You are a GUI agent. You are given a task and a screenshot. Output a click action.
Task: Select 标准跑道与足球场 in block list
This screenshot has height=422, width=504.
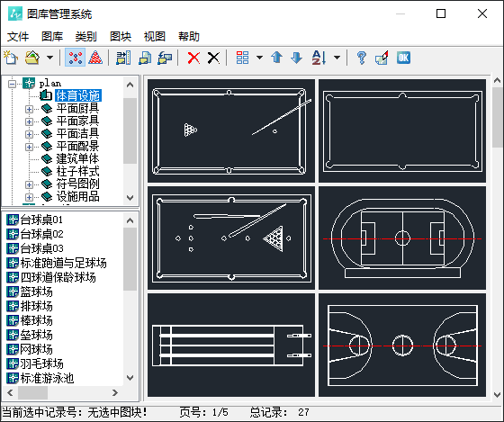point(63,264)
